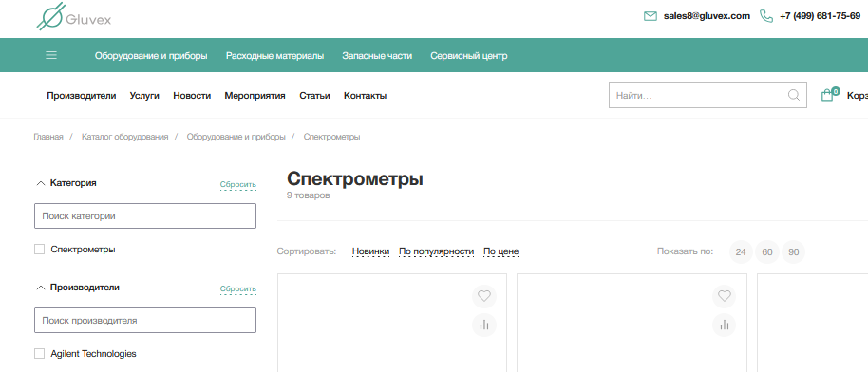Image resolution: width=868 pixels, height=372 pixels.
Task: Sort by По цене
Action: coord(501,251)
